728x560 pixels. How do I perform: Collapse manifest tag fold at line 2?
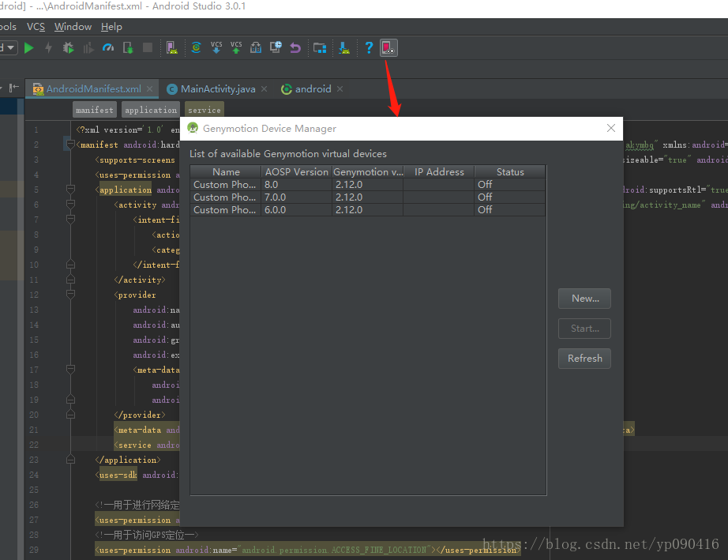[70, 145]
